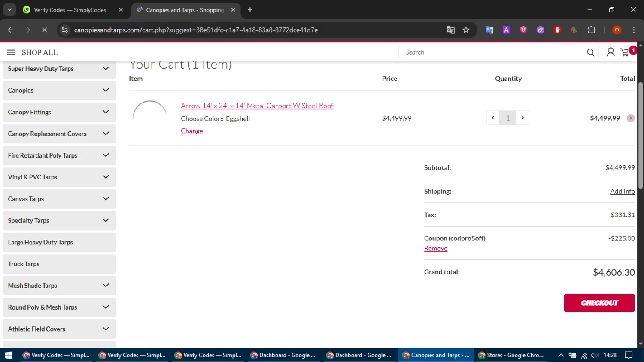The image size is (644, 362).
Task: Open the Windows Start menu
Action: 9,355
